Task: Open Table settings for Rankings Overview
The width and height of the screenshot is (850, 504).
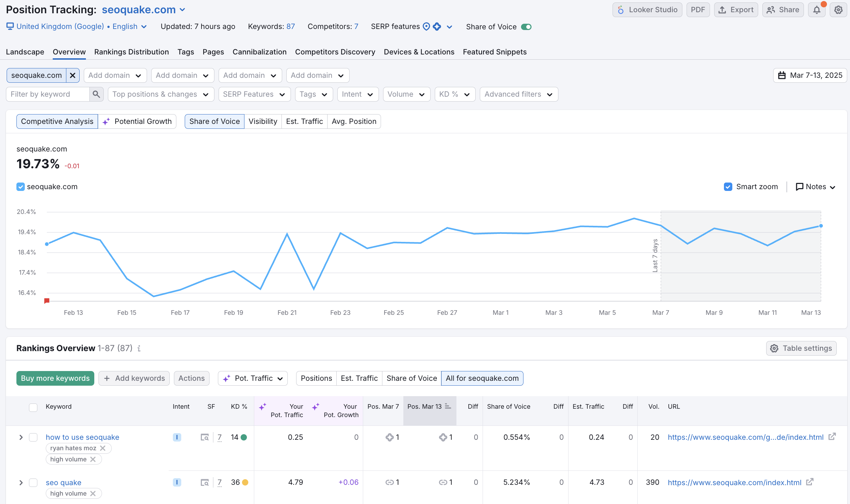Action: (x=801, y=348)
